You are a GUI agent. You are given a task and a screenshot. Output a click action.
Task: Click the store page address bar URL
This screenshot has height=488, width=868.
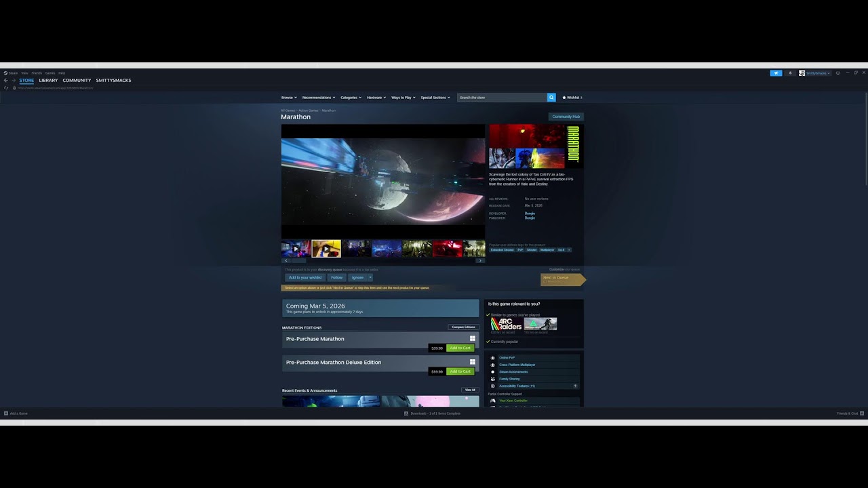[x=54, y=88]
